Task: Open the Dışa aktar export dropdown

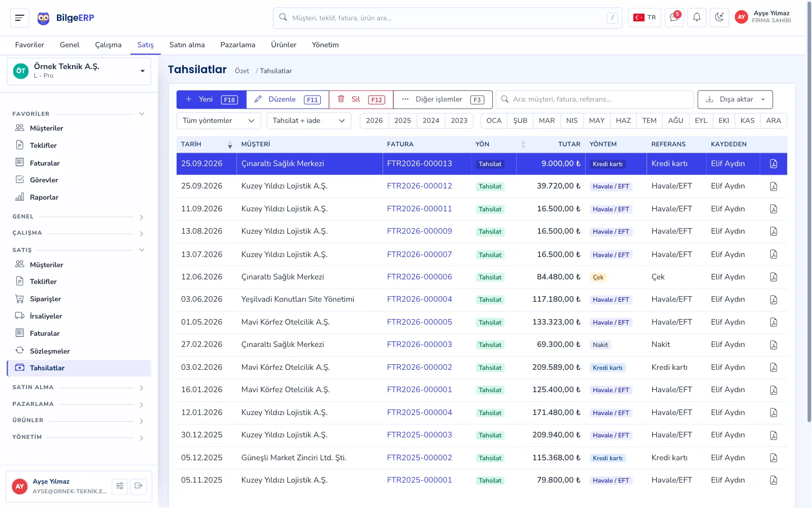Action: point(735,100)
